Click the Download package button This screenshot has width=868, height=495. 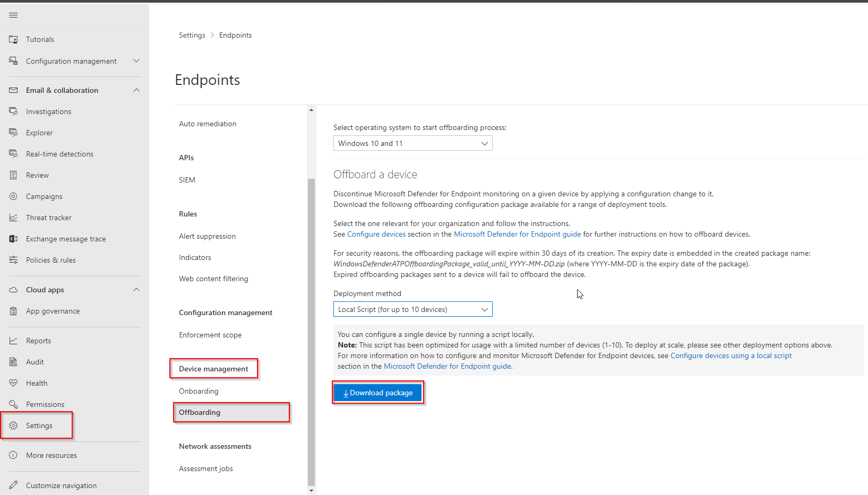377,393
